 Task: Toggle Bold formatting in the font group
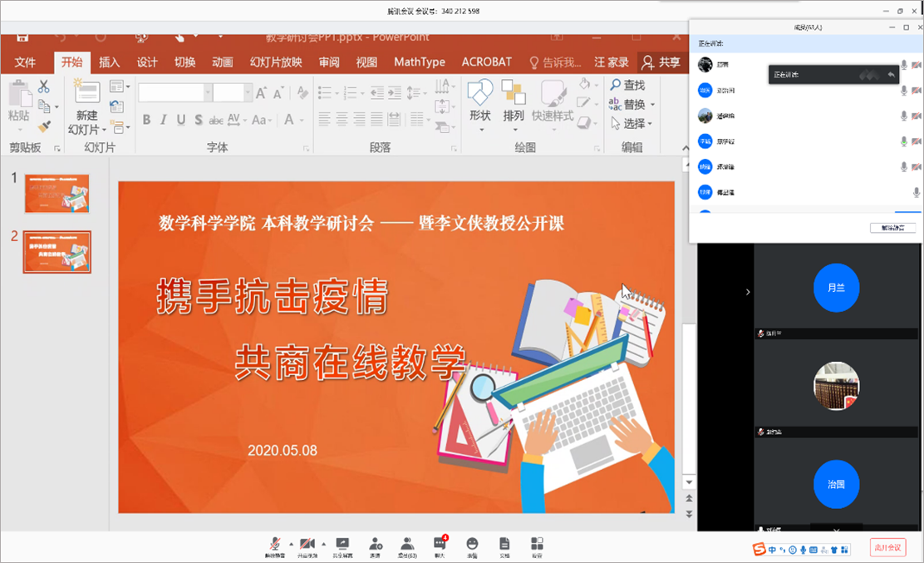[x=146, y=120]
